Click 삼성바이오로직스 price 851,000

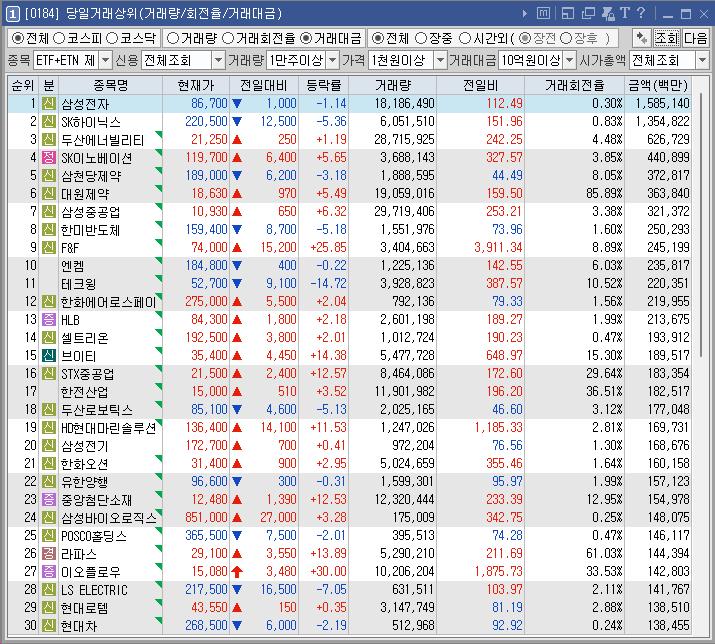[x=206, y=518]
